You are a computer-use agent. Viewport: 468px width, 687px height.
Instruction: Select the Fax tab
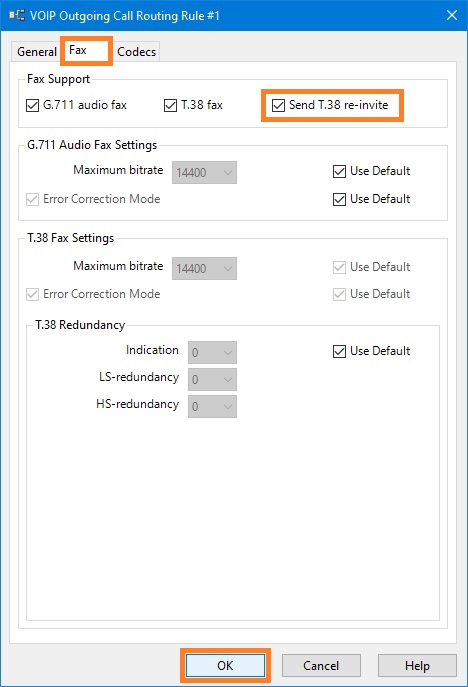click(86, 50)
